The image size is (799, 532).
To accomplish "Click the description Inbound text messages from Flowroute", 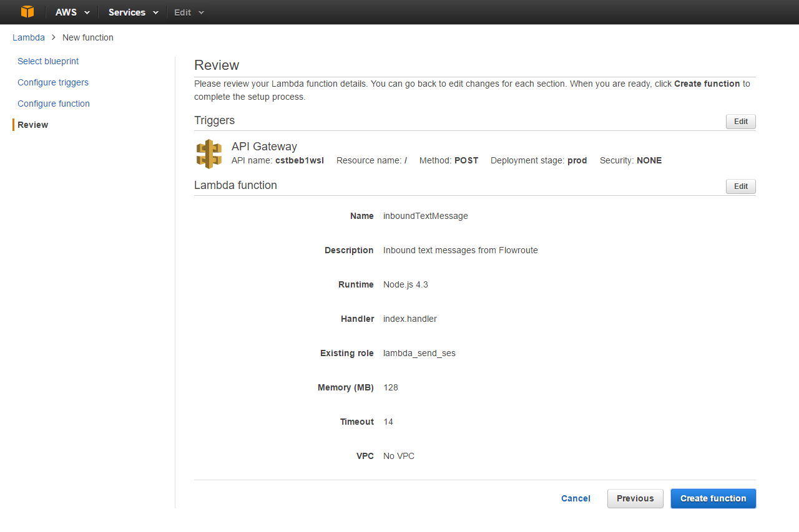I will (x=461, y=250).
